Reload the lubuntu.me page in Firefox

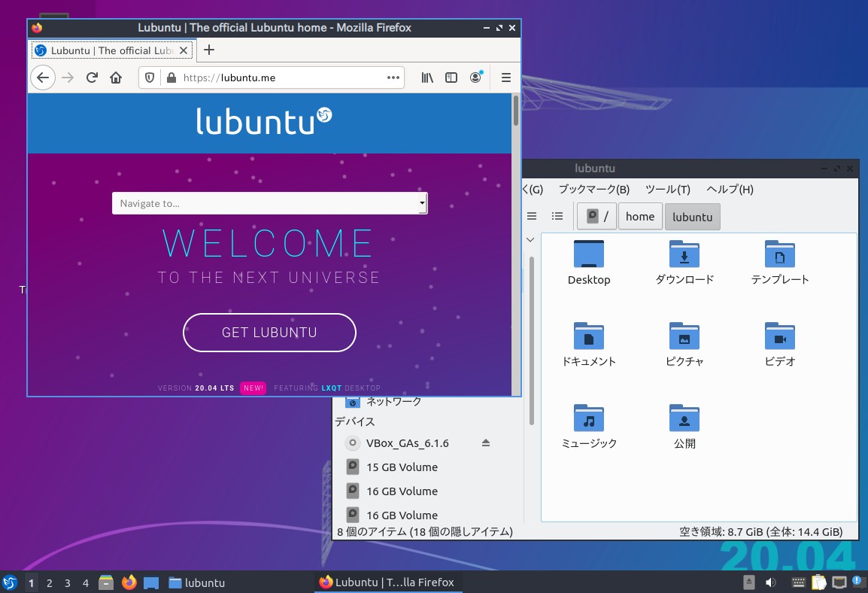(x=92, y=78)
